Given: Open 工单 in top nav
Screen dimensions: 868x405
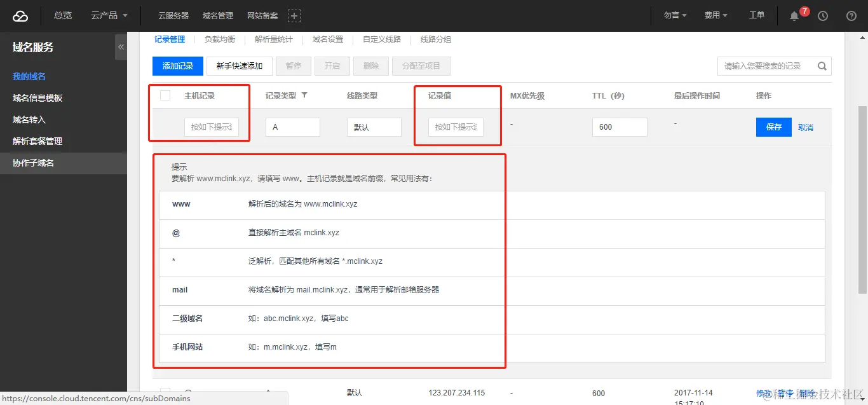Looking at the screenshot, I should click(757, 15).
